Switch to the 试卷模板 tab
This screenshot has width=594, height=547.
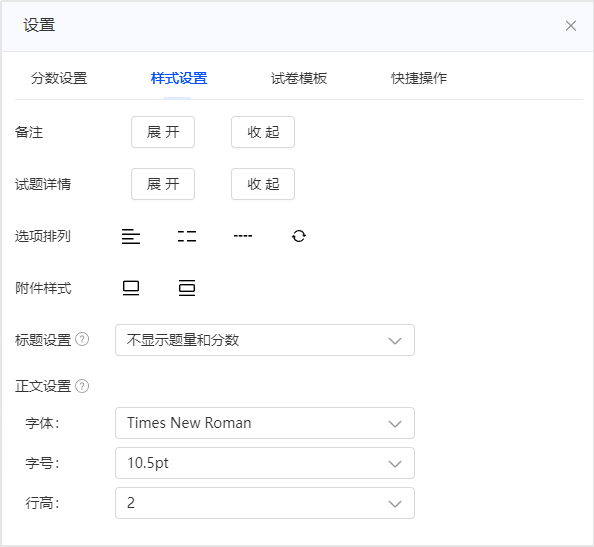pos(299,78)
